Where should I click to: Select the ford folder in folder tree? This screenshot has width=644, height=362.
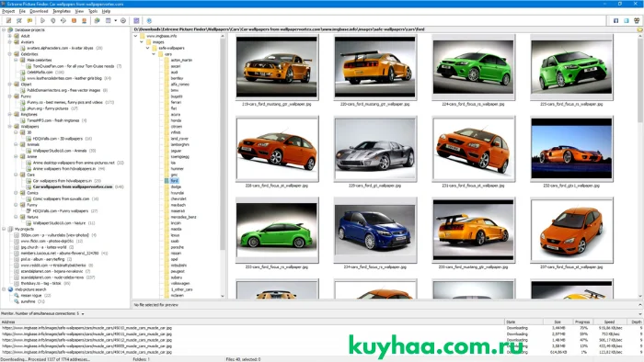click(x=175, y=181)
